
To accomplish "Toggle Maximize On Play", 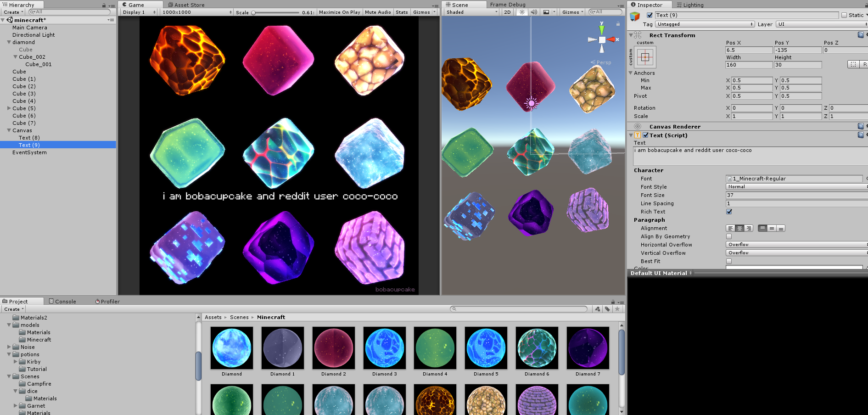I will point(340,12).
